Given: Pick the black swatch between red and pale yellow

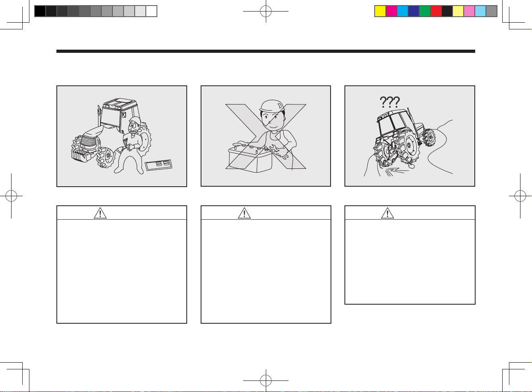Looking at the screenshot, I should [447, 11].
